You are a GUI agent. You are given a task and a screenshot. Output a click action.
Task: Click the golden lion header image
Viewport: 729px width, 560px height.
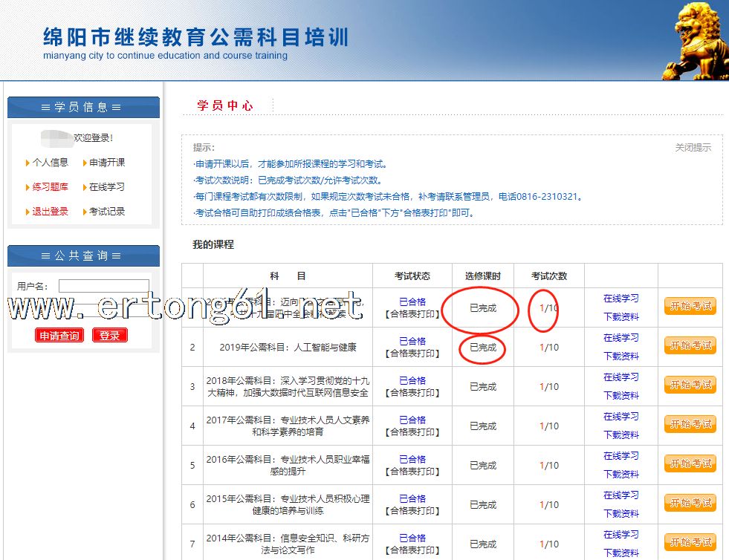tap(695, 40)
